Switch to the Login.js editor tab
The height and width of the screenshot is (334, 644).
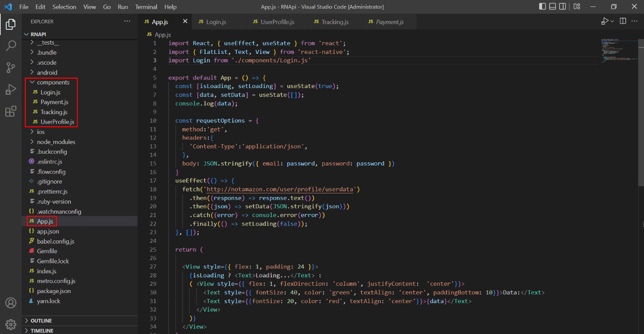219,22
